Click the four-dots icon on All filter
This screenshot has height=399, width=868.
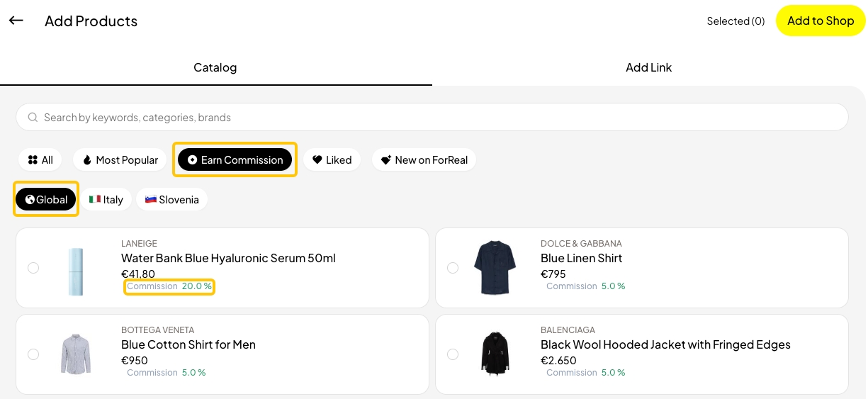[33, 160]
